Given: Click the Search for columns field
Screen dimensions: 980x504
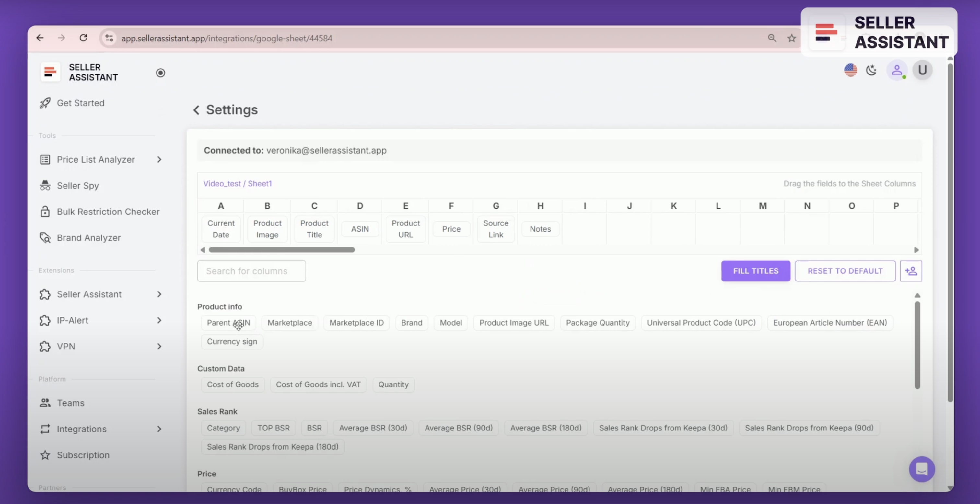Looking at the screenshot, I should (251, 271).
